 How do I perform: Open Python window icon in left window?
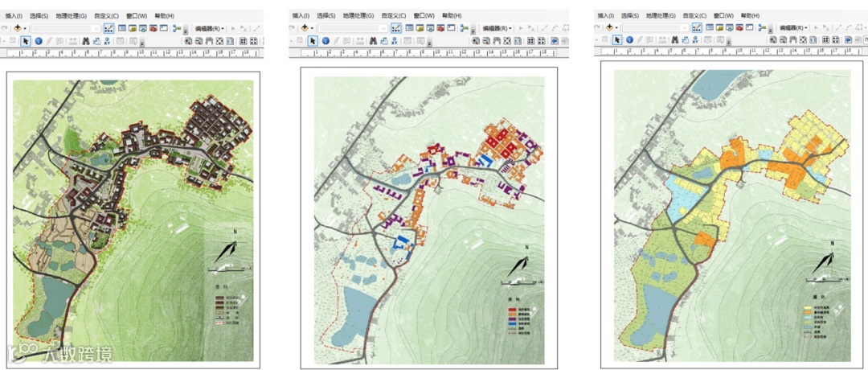(x=163, y=28)
